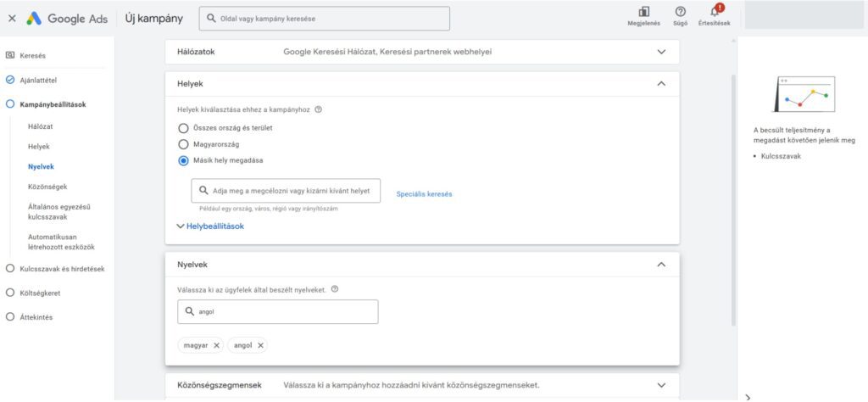Expand Helybeállítások options

point(210,226)
